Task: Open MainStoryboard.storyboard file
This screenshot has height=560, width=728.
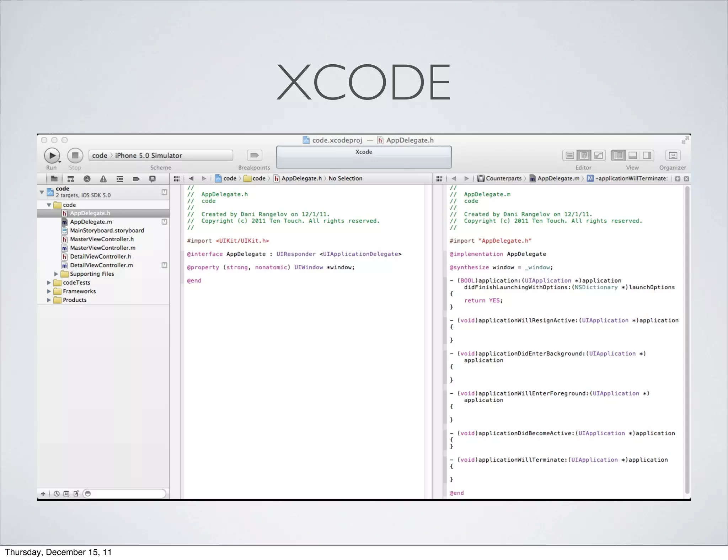Action: [x=103, y=231]
